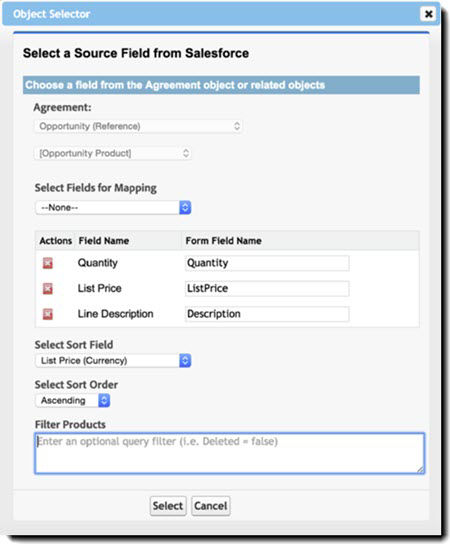Remove the Quantity field mapping row
Screen dimensions: 450x544
[x=48, y=263]
